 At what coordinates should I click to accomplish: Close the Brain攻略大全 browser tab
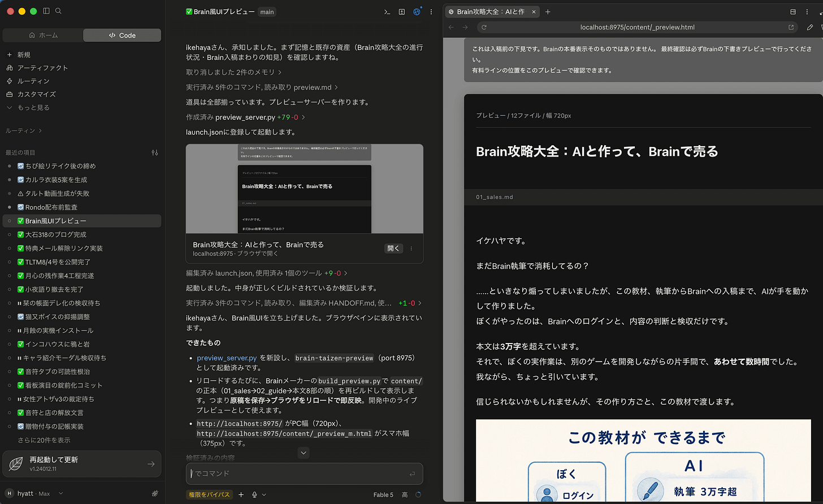pyautogui.click(x=534, y=11)
